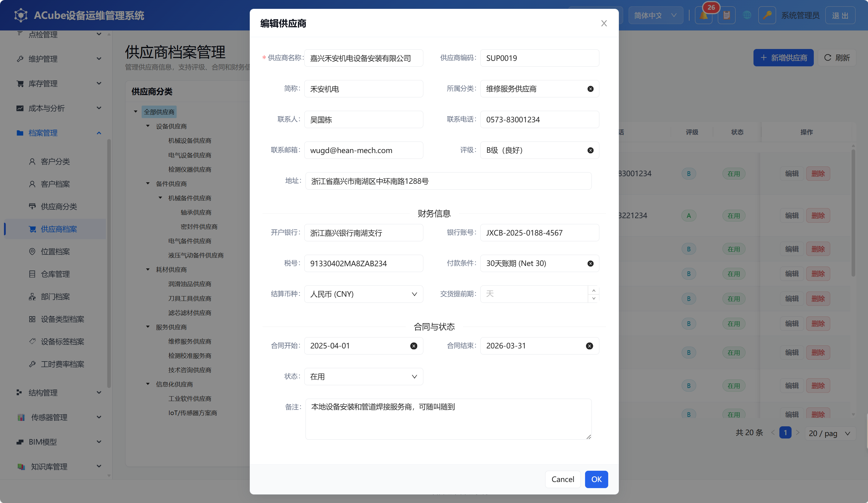Image resolution: width=868 pixels, height=503 pixels.
Task: Close the 编辑供应商 dialog with X
Action: [604, 23]
